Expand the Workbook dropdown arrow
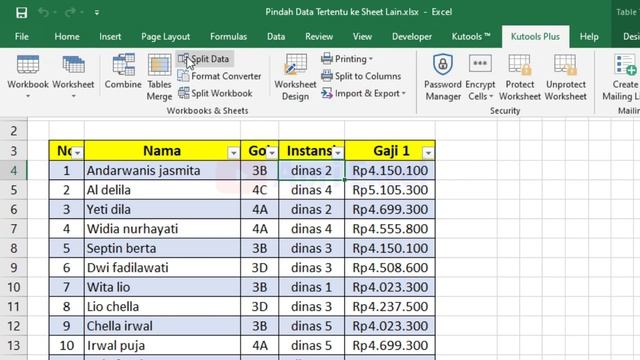640x360 pixels. click(28, 96)
